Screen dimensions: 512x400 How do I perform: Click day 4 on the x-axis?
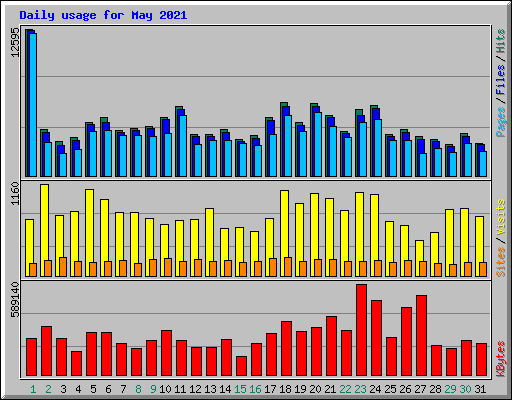(x=78, y=389)
